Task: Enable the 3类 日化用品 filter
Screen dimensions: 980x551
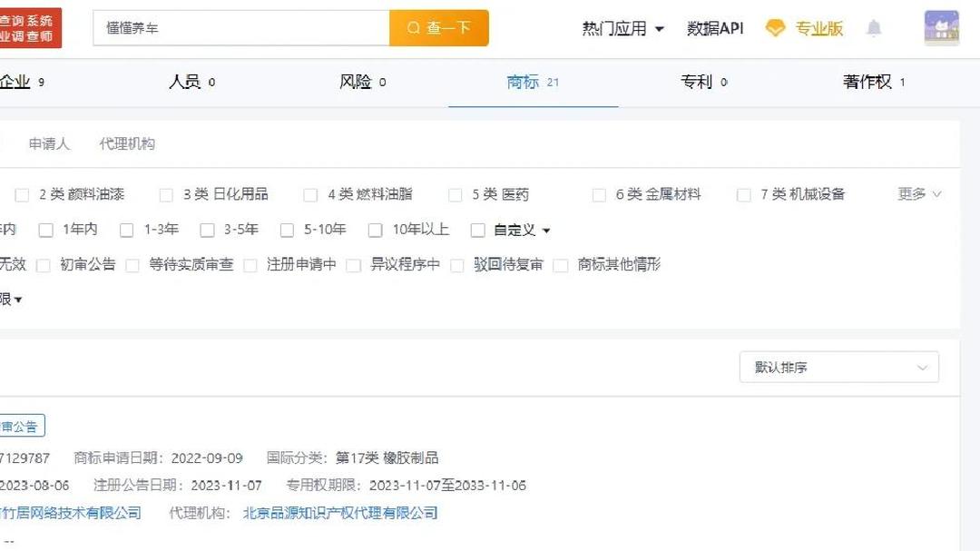Action: (x=166, y=193)
